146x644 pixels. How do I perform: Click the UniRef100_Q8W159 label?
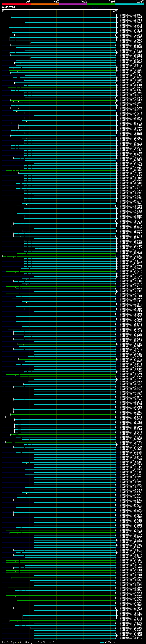[x=131, y=590]
